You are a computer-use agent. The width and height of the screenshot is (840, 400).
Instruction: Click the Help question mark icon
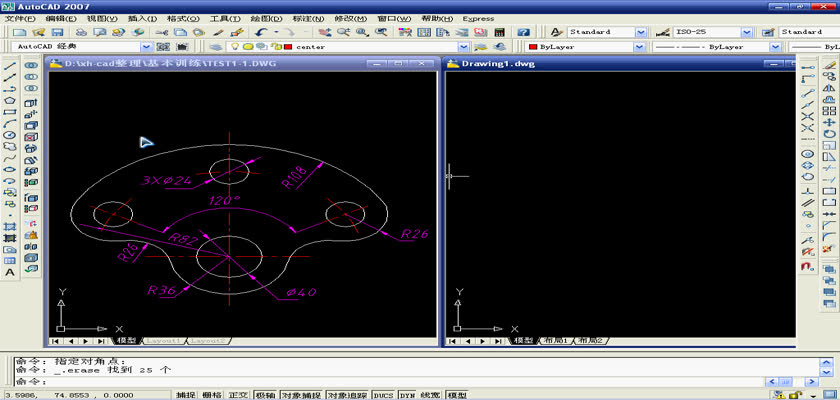click(522, 32)
